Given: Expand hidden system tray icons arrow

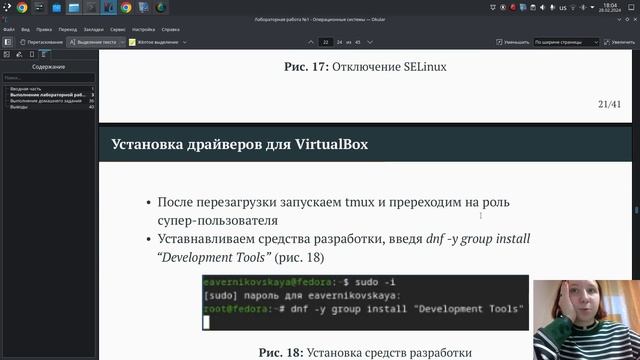Looking at the screenshot, I should [592, 7].
